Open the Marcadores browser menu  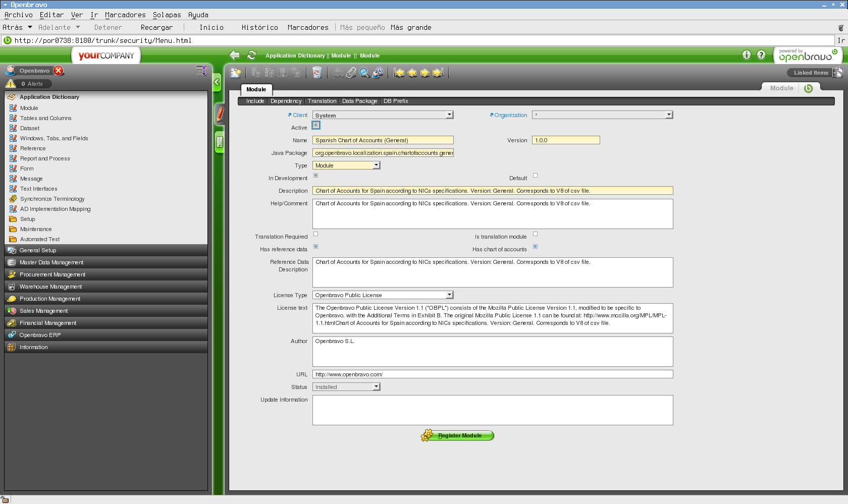click(125, 15)
